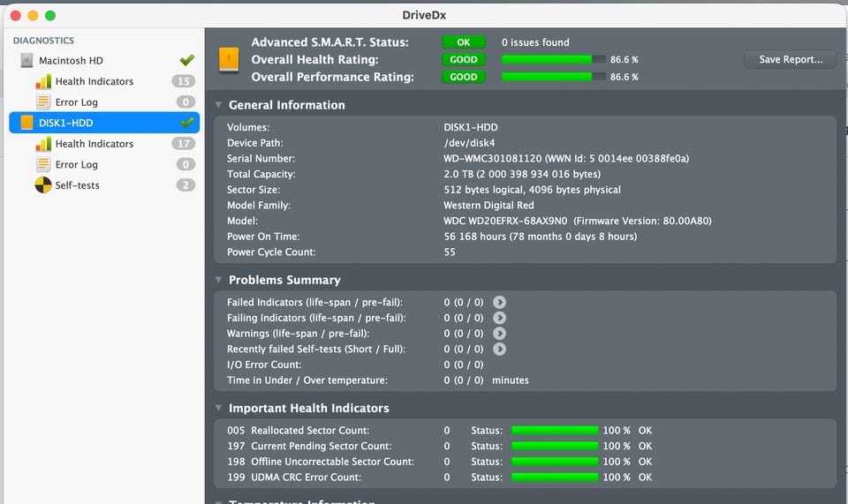Click the Error Log count badge under DISK1-HDD

(x=185, y=164)
